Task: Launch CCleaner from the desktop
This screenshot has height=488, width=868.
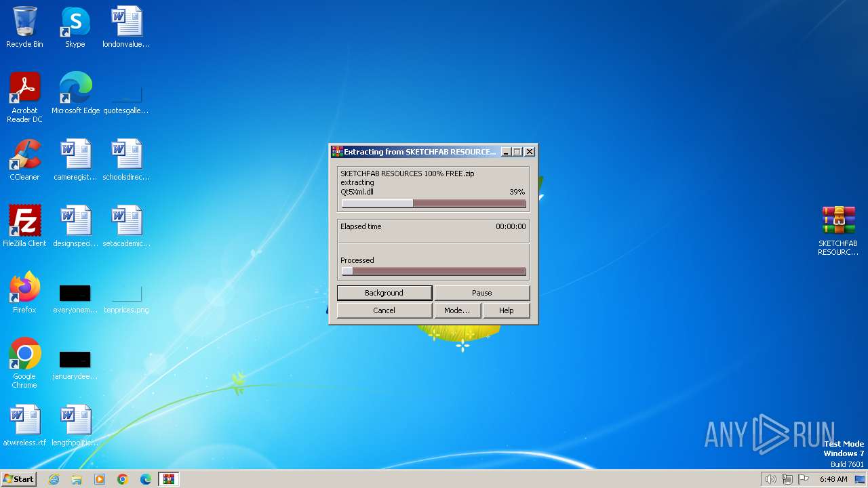Action: click(24, 160)
